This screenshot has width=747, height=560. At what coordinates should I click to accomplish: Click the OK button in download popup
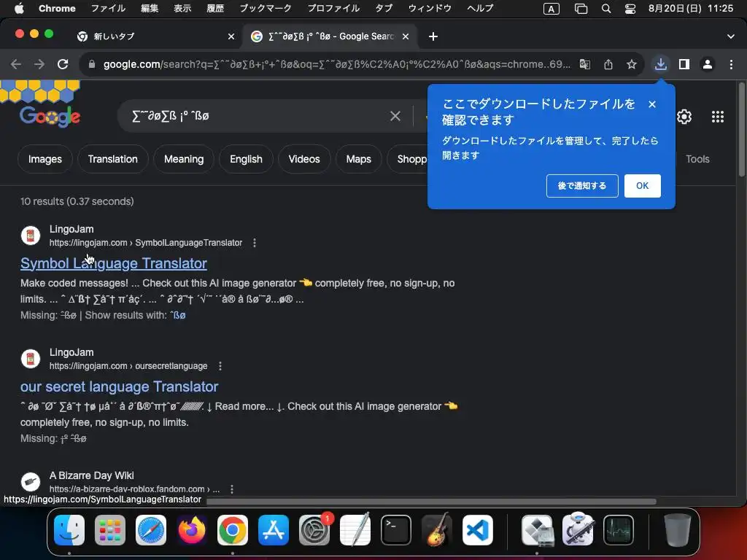coord(642,186)
